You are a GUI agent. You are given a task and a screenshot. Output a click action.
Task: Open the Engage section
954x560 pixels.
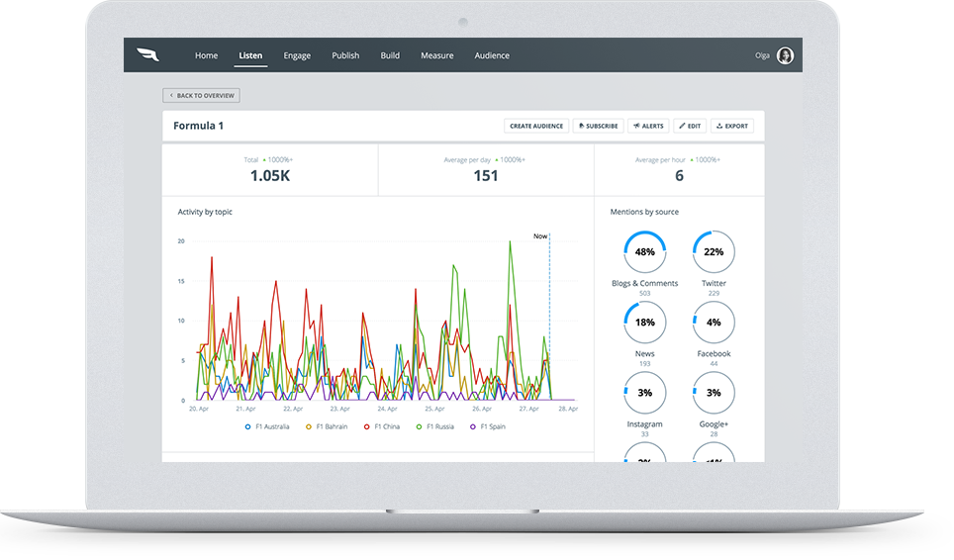tap(297, 55)
